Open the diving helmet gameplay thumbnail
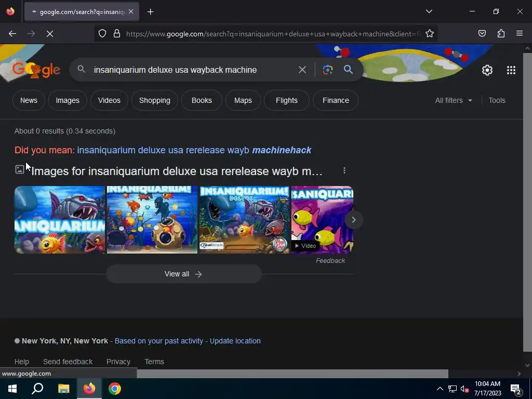 pyautogui.click(x=152, y=220)
